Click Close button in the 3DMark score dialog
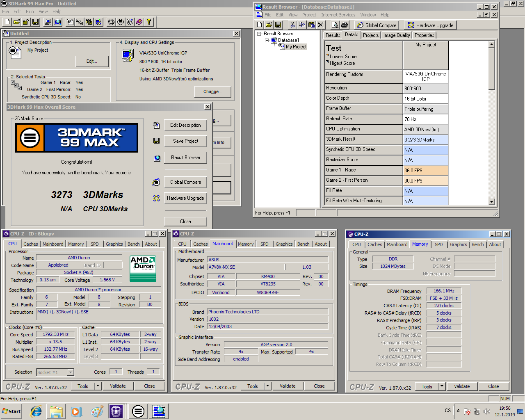 tap(185, 221)
